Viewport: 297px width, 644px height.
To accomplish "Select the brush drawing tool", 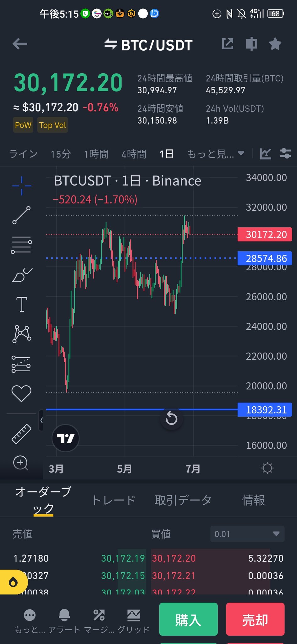I will (x=21, y=275).
